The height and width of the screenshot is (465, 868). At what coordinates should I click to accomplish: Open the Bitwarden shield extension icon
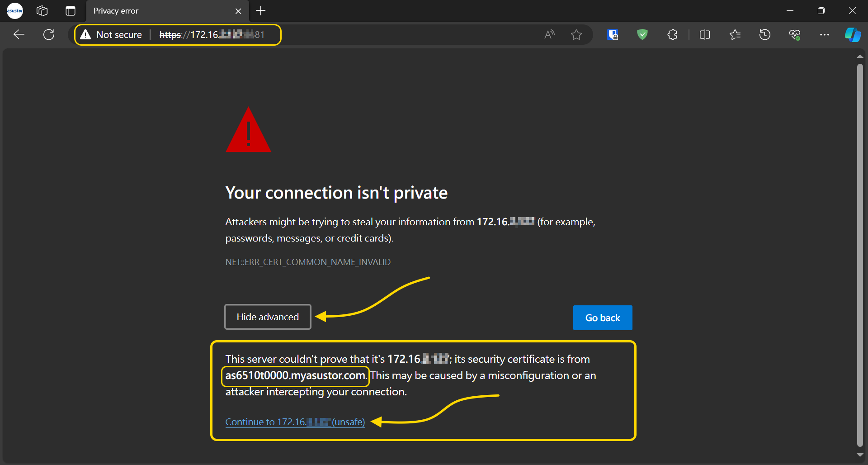click(613, 34)
